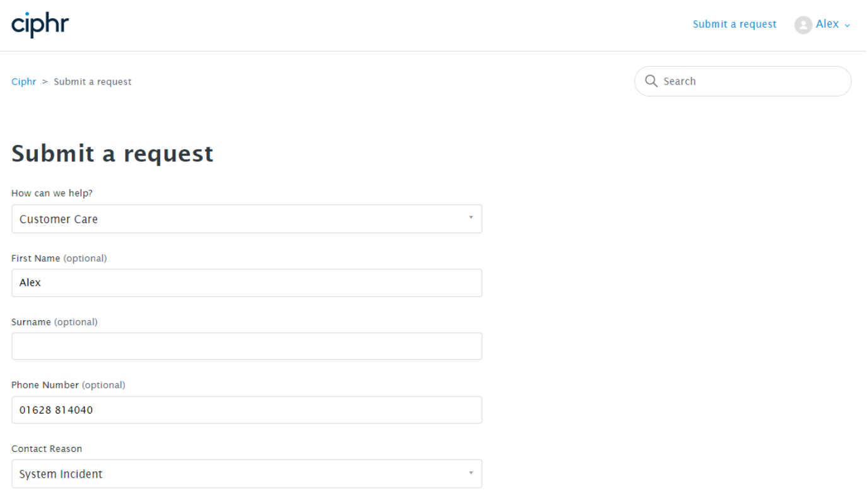Image resolution: width=868 pixels, height=498 pixels.
Task: Click into the Phone Number field
Action: click(x=247, y=410)
